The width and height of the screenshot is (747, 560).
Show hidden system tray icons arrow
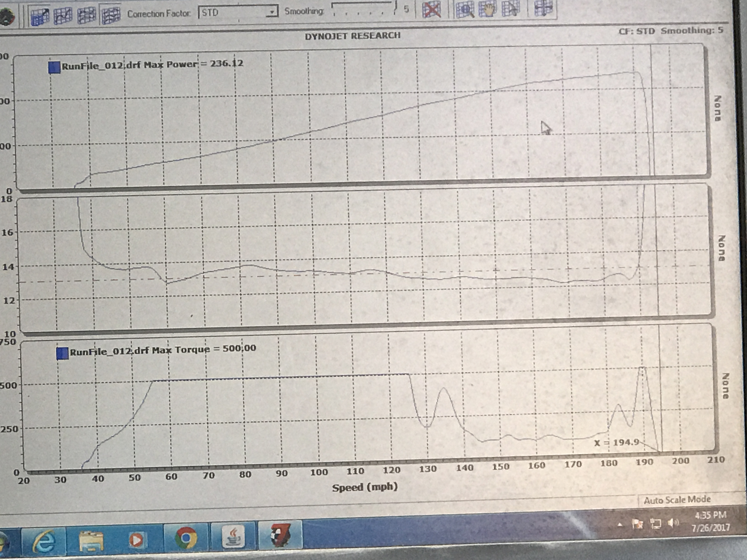pyautogui.click(x=620, y=525)
